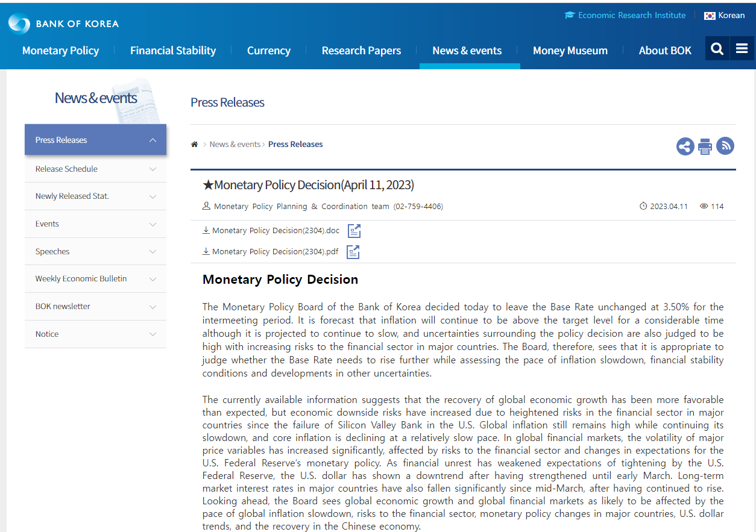Collapse the Press Releases sidebar section
The height and width of the screenshot is (532, 756).
click(x=153, y=140)
